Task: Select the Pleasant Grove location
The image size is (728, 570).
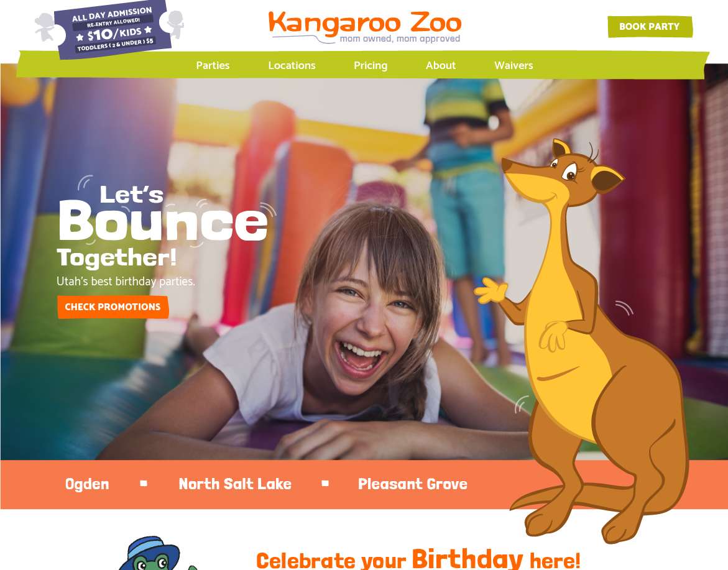Action: 412,484
